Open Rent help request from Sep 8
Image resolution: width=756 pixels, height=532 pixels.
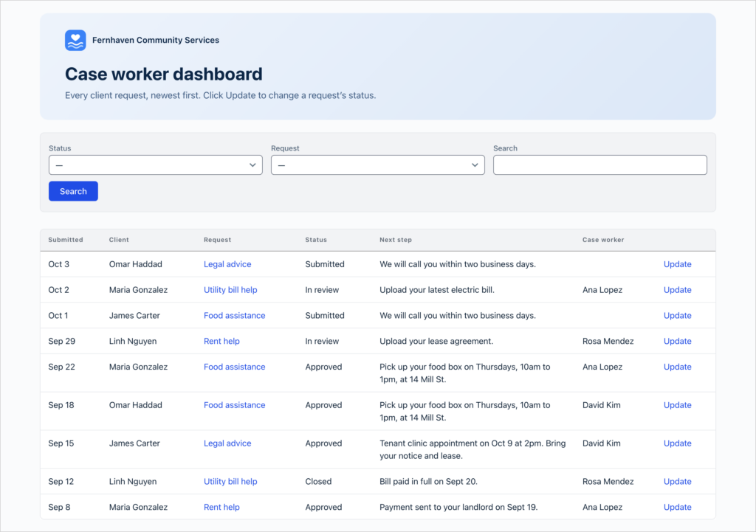(x=221, y=507)
